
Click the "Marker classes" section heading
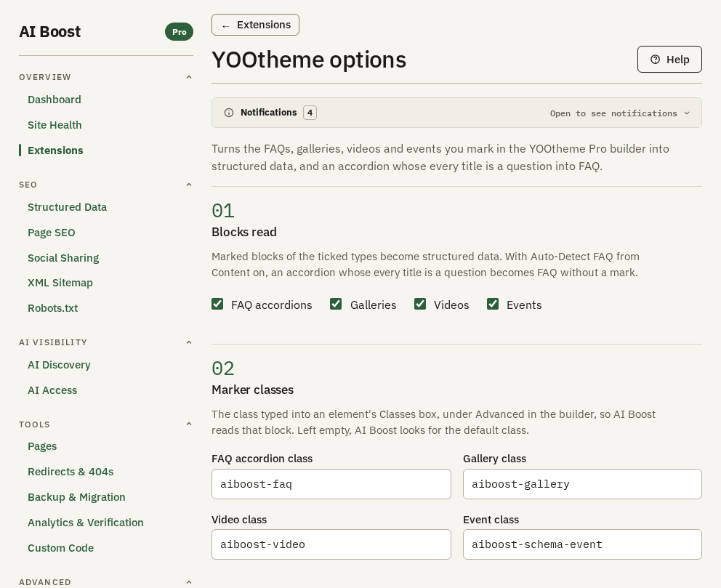click(252, 390)
